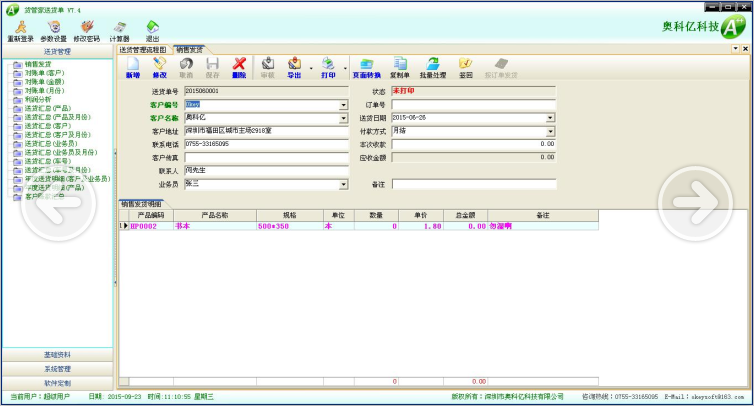Image resolution: width=754 pixels, height=406 pixels.
Task: Open 送货汇总(业务员) in the tree
Action: 51,143
